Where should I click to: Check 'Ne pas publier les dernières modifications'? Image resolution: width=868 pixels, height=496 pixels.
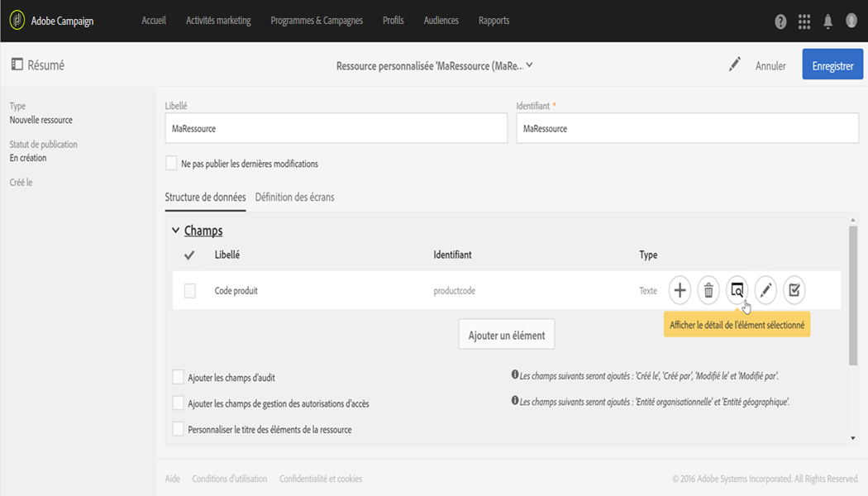[171, 164]
